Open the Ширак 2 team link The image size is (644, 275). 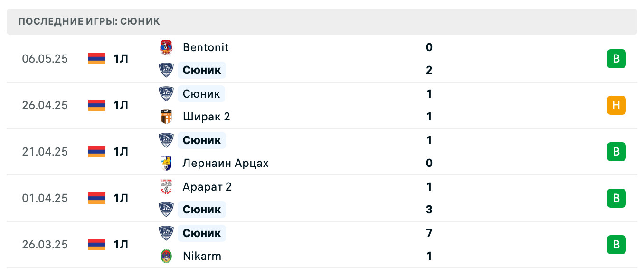point(206,117)
